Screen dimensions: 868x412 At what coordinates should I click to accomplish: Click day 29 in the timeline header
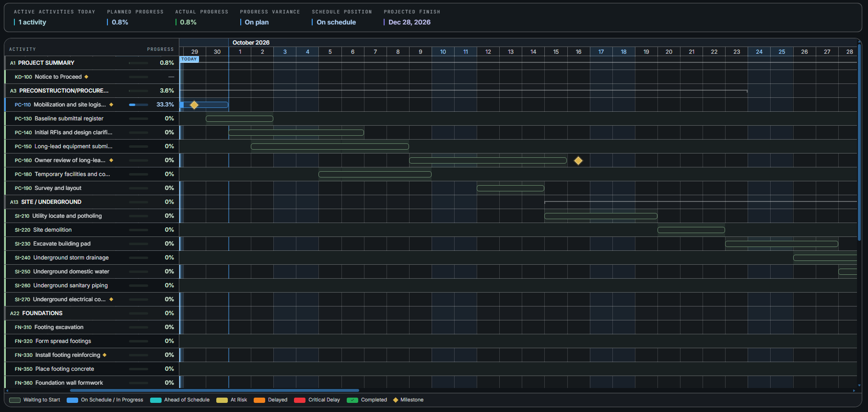[x=195, y=52]
